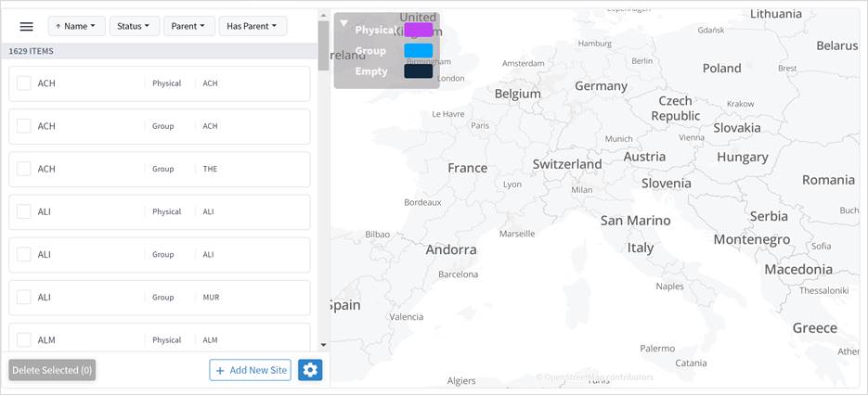Click Delete Selected (0) button
This screenshot has height=395, width=868.
[52, 370]
